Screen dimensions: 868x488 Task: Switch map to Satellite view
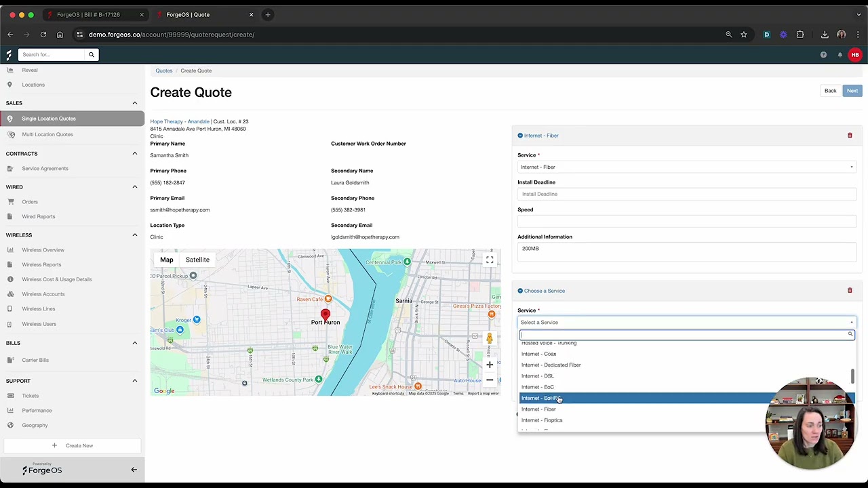point(197,260)
